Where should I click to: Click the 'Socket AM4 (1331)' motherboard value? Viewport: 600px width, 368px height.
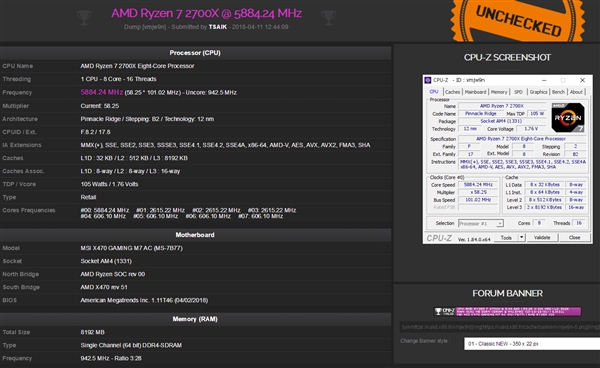coord(106,261)
